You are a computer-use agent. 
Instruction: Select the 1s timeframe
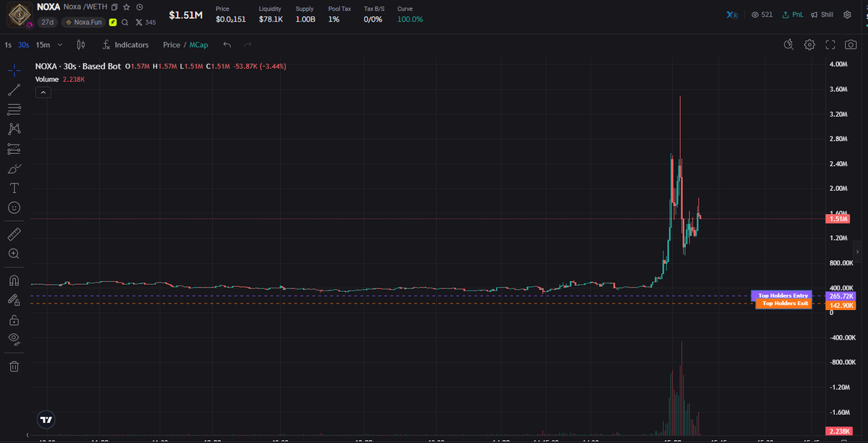click(x=8, y=45)
